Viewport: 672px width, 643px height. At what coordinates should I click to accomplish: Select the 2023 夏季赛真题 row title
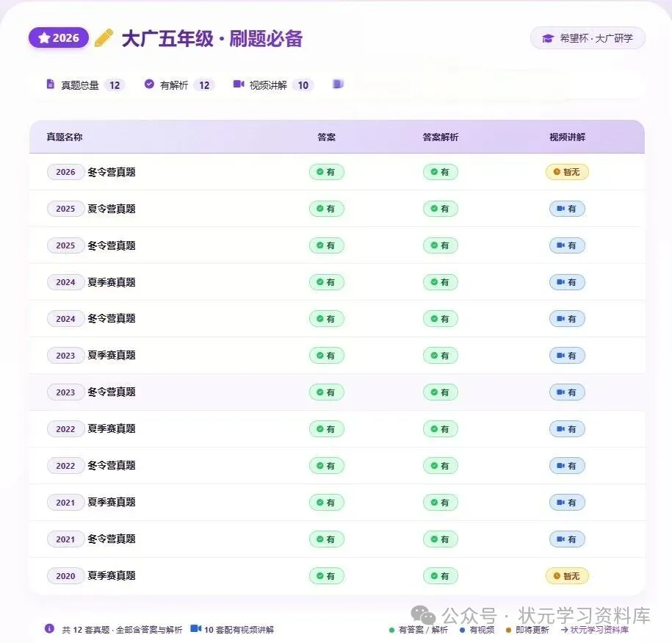pyautogui.click(x=112, y=356)
